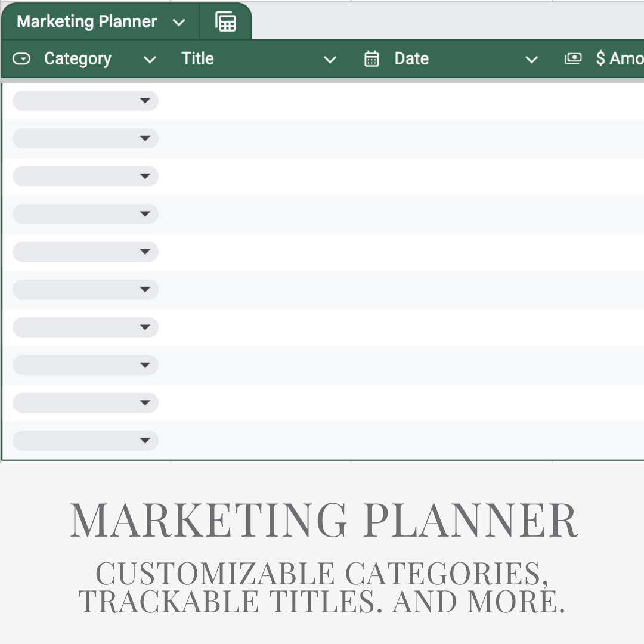Click the second row Title cell
The image size is (644, 644).
pos(261,139)
